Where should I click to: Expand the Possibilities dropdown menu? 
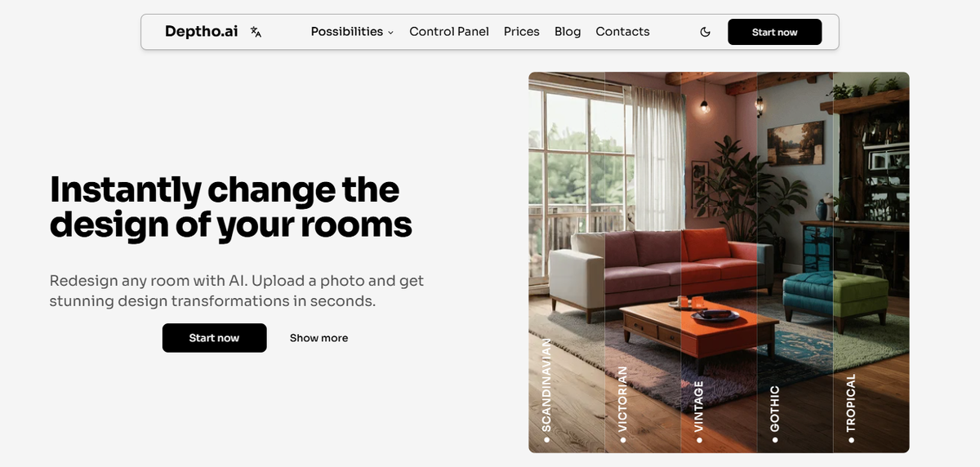point(352,32)
